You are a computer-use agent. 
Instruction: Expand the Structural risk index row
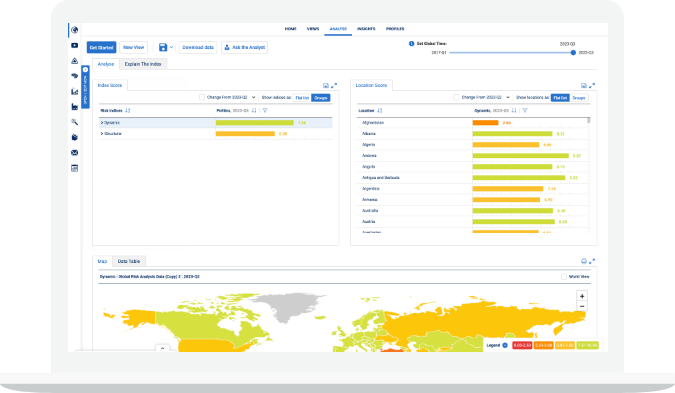(x=102, y=134)
